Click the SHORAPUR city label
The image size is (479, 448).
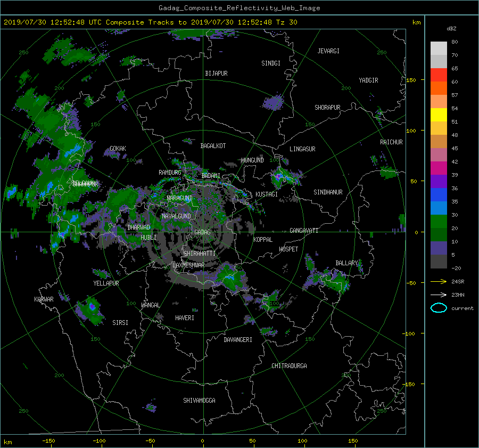tap(327, 108)
